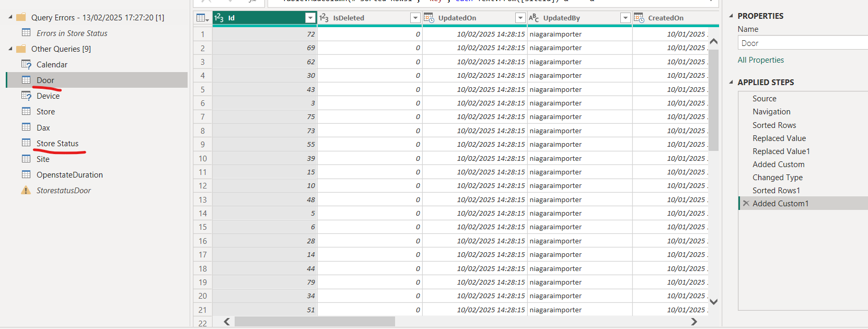Viewport: 868px width, 329px height.
Task: Collapse the APPLIED STEPS section
Action: (731, 82)
